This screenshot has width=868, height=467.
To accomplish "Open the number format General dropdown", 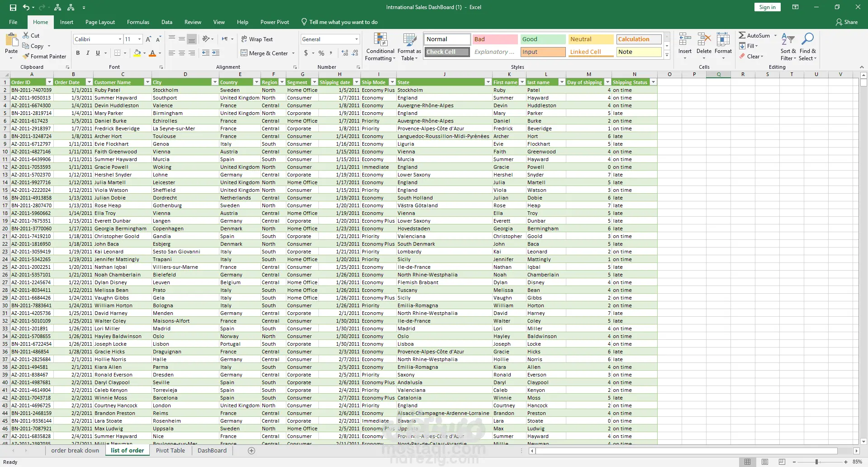I will coord(356,39).
